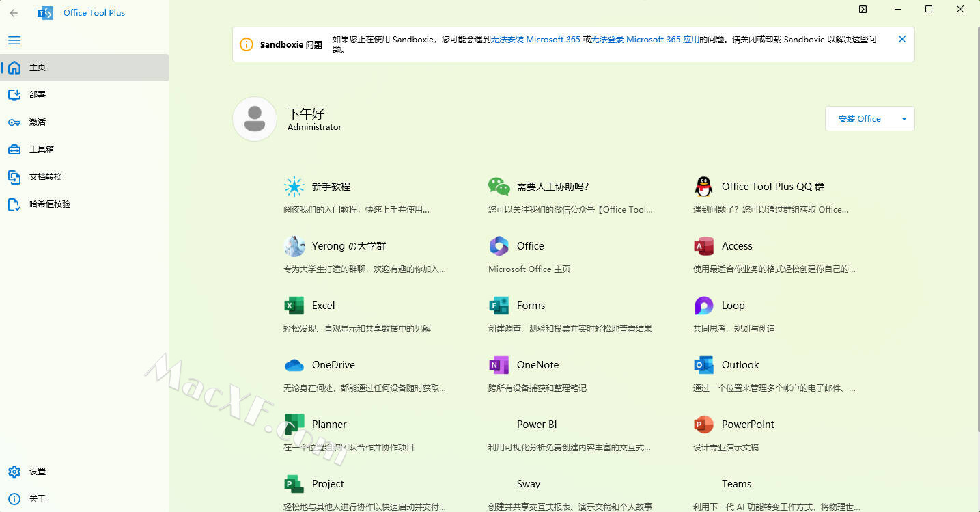Click the Loop description 共同思考、规划与创造

click(734, 329)
